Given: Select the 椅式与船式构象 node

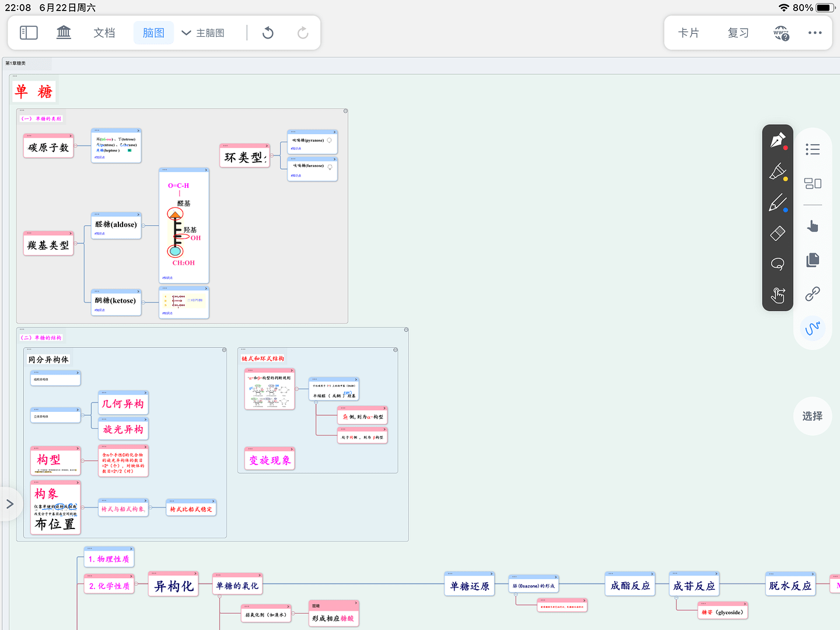Looking at the screenshot, I should click(x=123, y=508).
